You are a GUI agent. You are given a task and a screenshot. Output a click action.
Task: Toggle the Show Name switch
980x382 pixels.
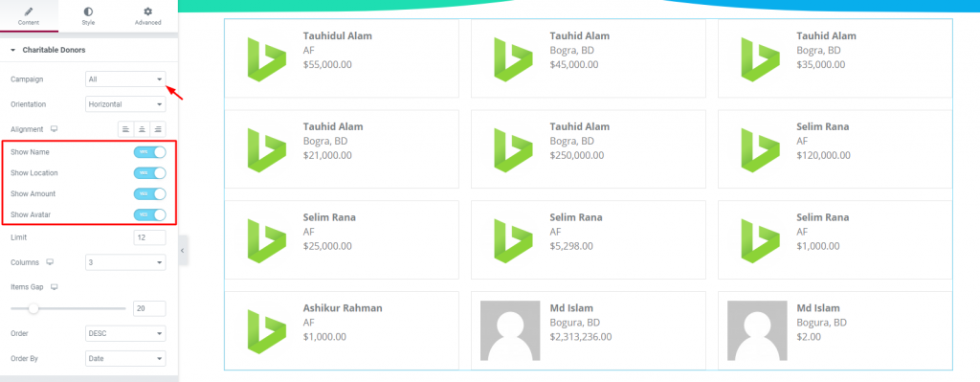click(x=149, y=152)
